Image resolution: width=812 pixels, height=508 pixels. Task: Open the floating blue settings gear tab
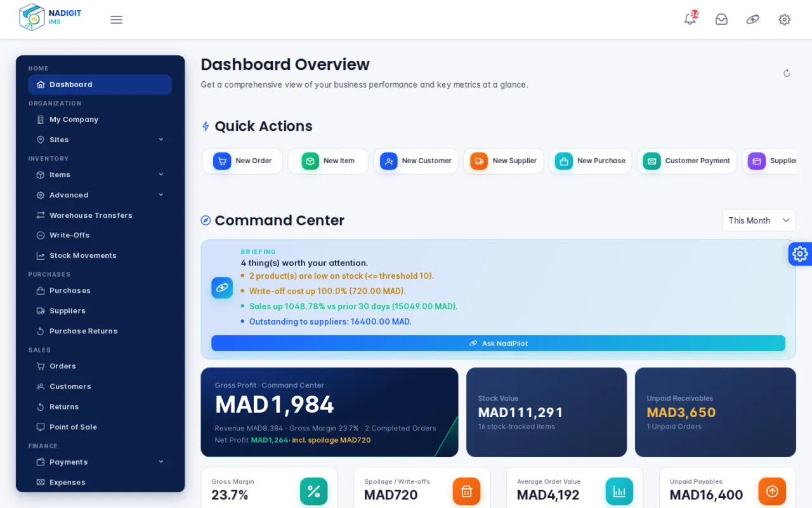(800, 254)
